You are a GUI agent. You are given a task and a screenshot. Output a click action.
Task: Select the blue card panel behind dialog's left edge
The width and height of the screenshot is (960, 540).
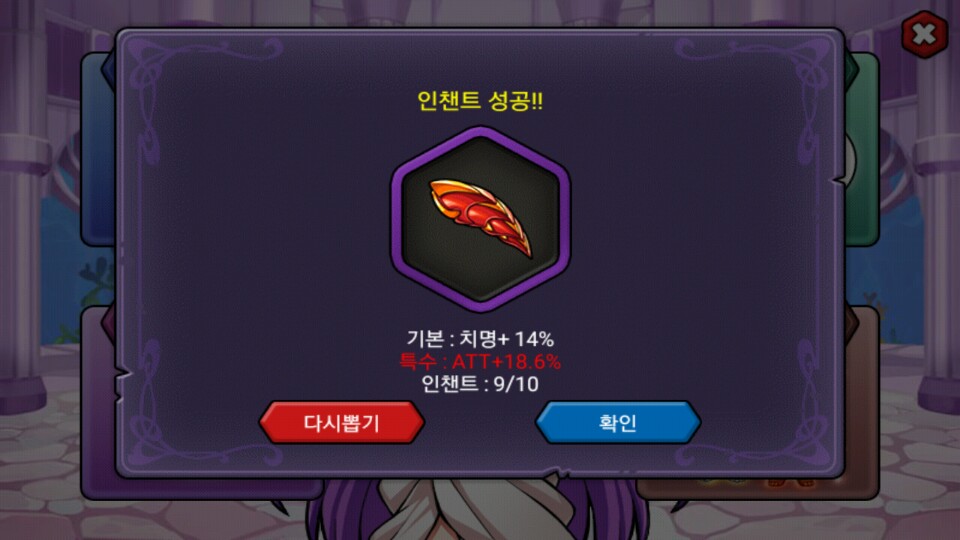click(x=98, y=150)
